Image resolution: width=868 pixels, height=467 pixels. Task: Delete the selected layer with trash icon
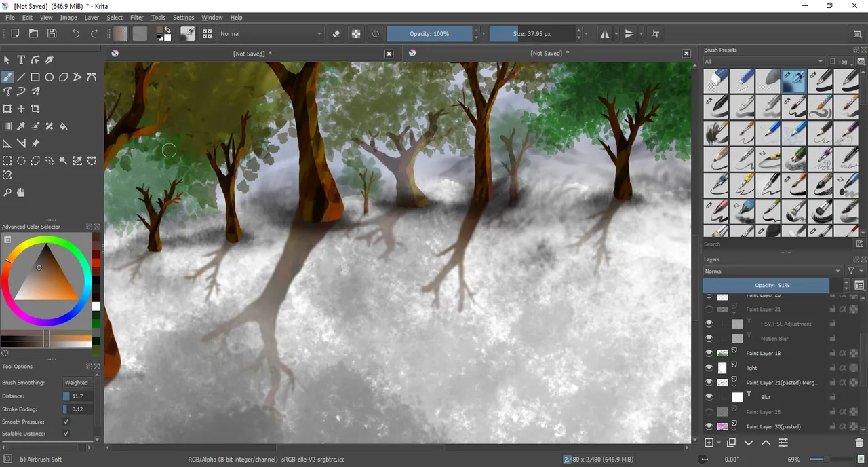860,443
